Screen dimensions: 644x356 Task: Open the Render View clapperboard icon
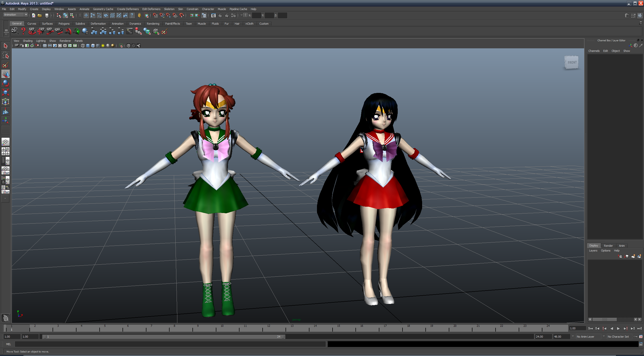pos(213,15)
